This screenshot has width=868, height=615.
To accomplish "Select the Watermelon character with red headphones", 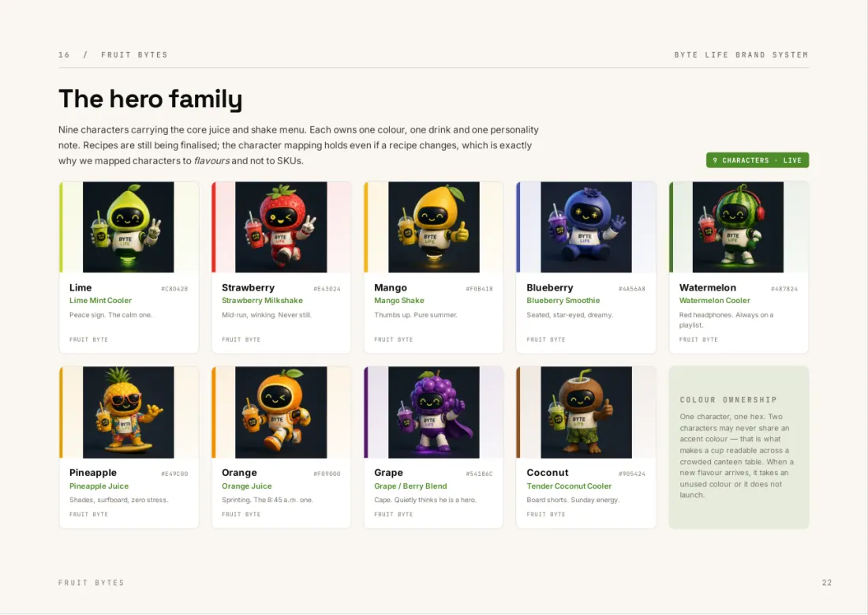I will (738, 227).
